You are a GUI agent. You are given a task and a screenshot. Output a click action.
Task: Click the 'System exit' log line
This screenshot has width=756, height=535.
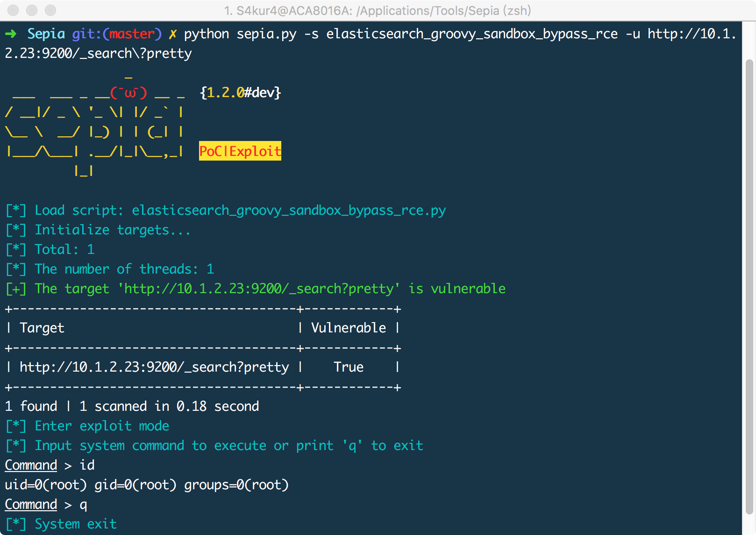[x=61, y=524]
